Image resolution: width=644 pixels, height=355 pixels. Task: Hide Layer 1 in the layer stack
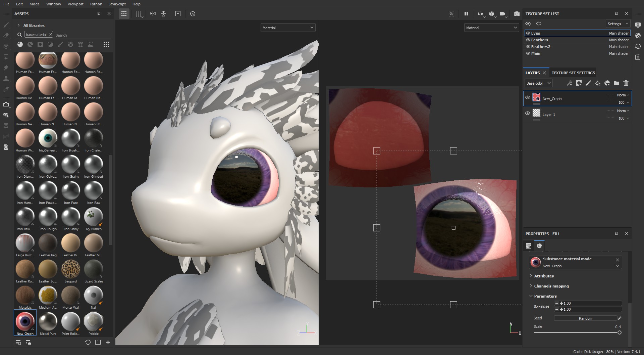coord(528,114)
